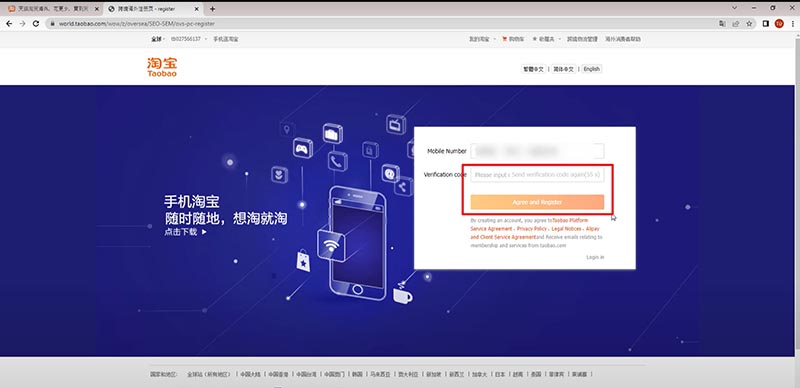Click 手机逛淘宝 link in top bar
The width and height of the screenshot is (800, 388).
(226, 39)
